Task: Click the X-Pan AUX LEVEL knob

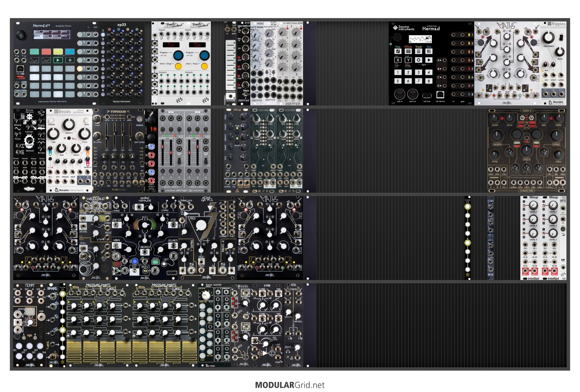Action: tap(265, 343)
